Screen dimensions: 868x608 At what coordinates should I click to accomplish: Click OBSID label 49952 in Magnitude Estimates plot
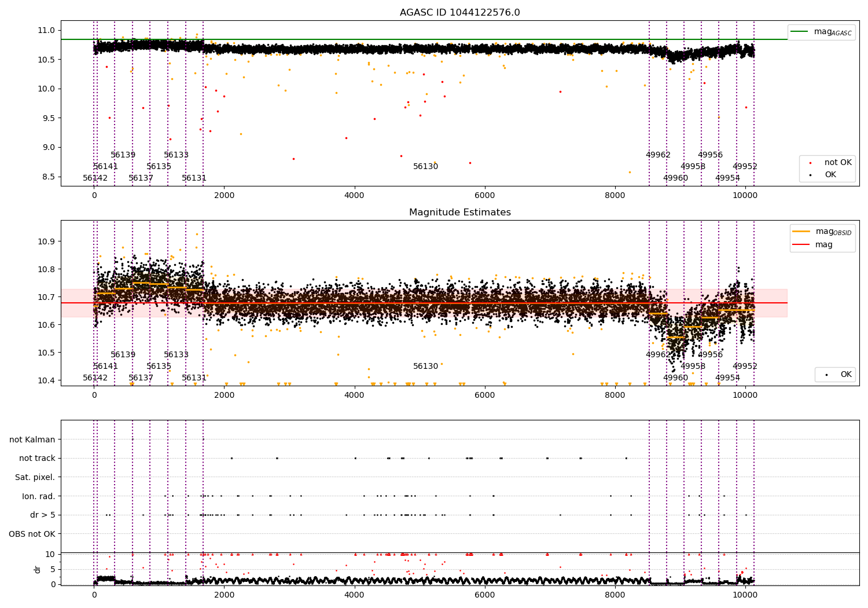(745, 367)
